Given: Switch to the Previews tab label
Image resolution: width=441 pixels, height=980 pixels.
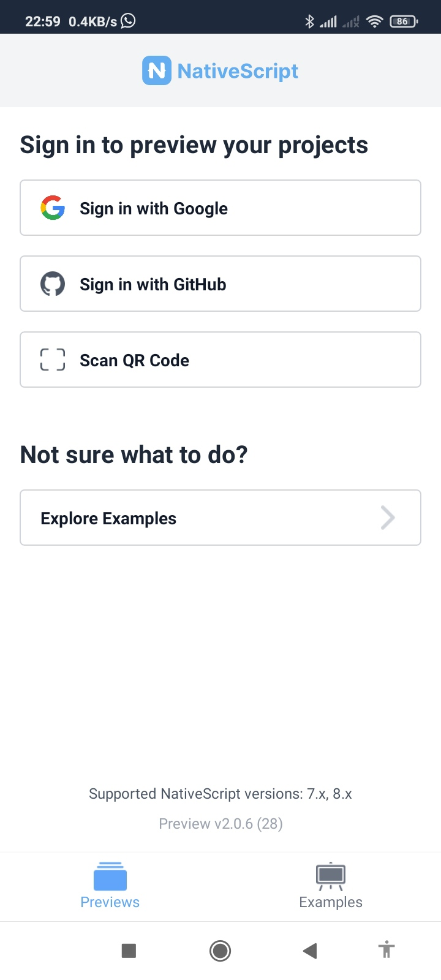Looking at the screenshot, I should [110, 902].
